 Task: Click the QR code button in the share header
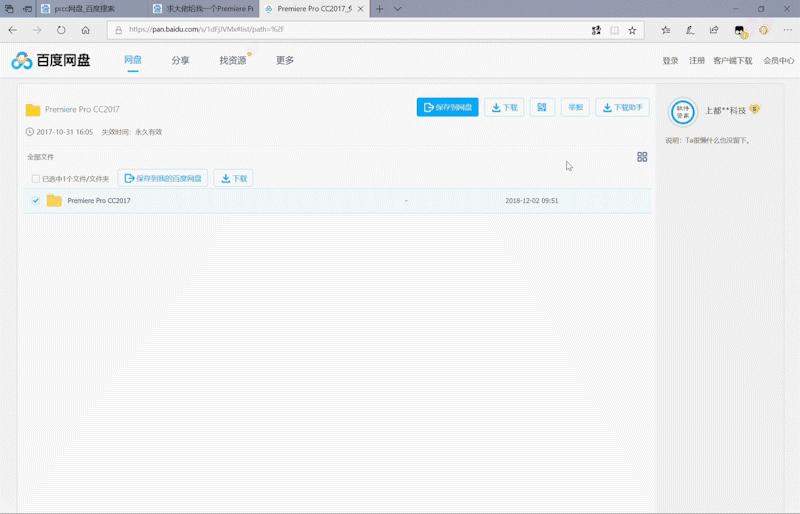[x=542, y=107]
